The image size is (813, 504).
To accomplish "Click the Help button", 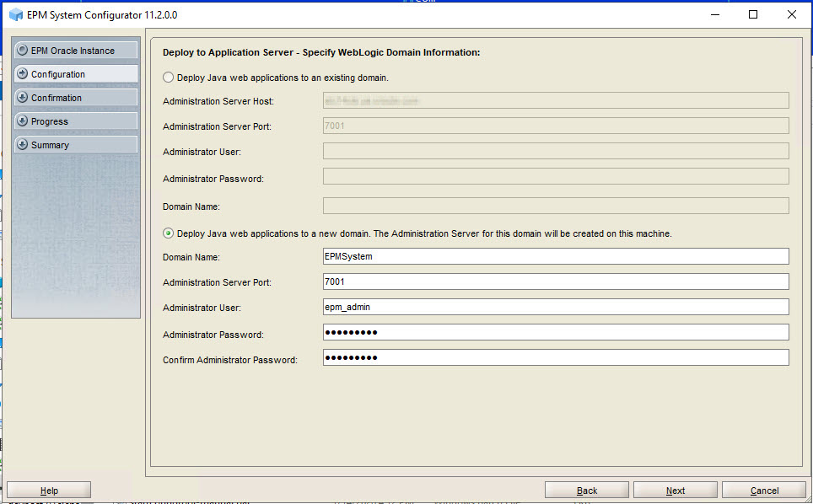I will click(x=49, y=491).
